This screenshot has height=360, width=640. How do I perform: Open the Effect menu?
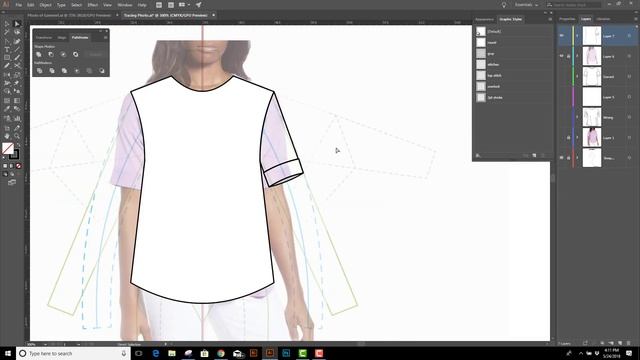coord(93,5)
